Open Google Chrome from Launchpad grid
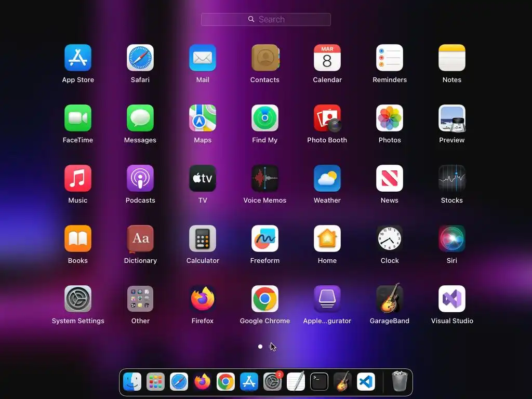The image size is (532, 399). tap(265, 299)
